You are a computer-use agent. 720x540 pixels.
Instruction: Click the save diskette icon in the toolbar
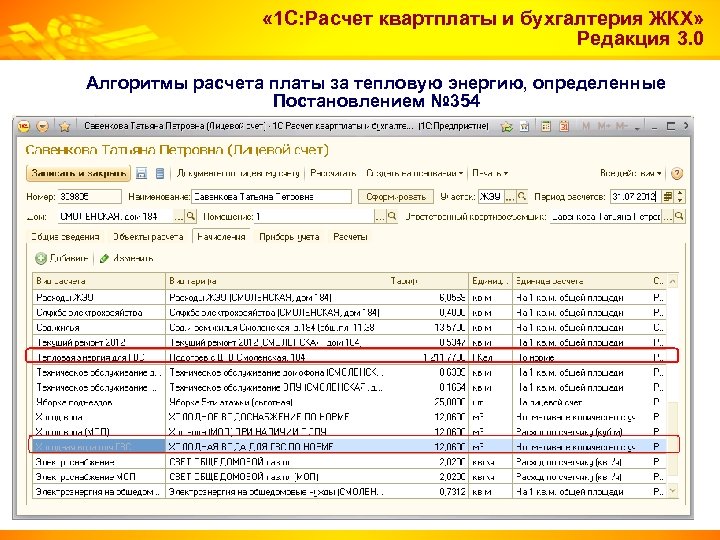[141, 173]
